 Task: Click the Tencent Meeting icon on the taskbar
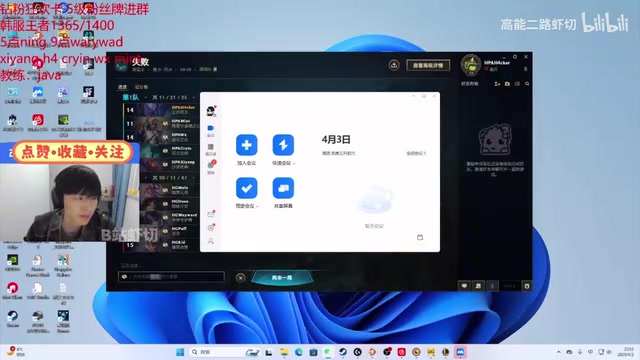tap(460, 352)
